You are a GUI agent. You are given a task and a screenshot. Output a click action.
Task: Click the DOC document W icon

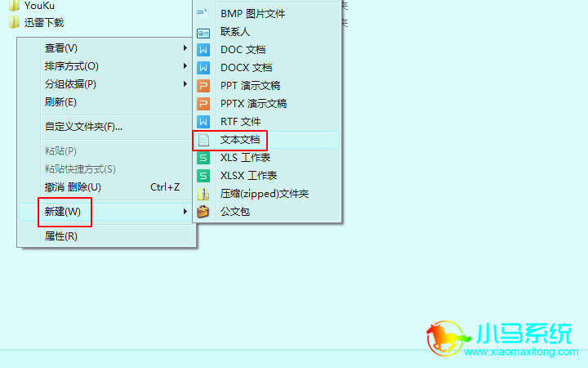click(203, 50)
